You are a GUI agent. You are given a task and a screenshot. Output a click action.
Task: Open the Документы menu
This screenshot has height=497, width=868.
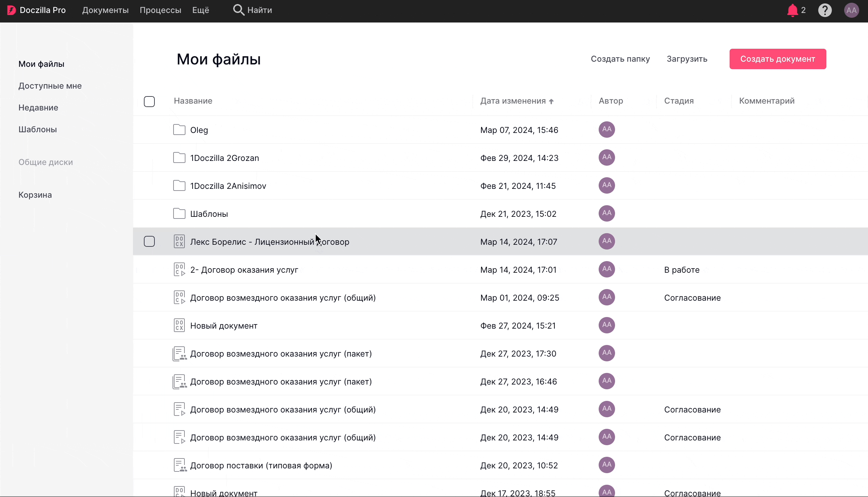(x=105, y=10)
